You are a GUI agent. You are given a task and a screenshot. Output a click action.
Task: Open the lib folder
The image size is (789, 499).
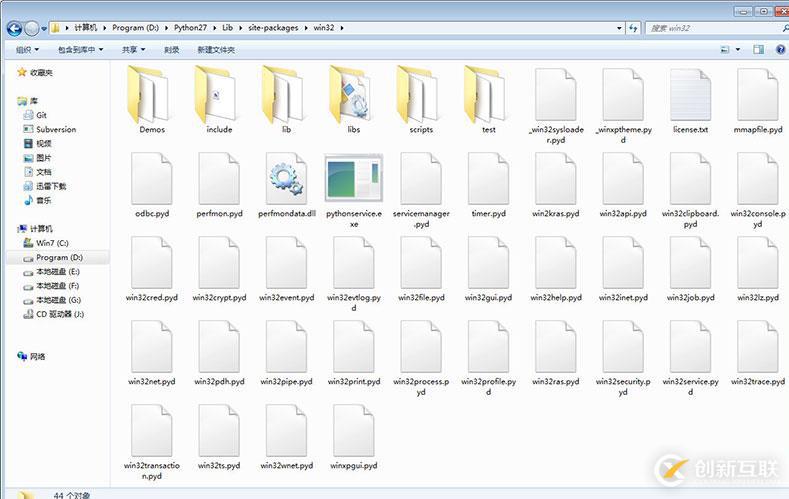pos(286,100)
